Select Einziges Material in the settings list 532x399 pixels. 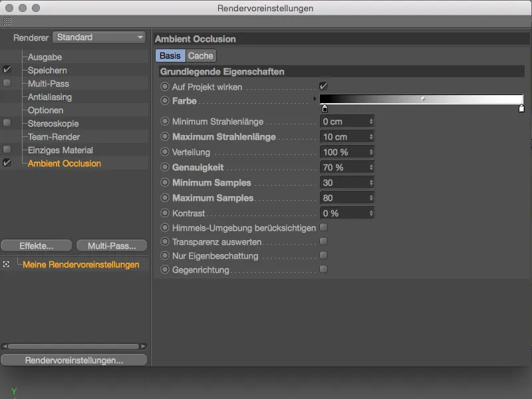pos(61,150)
